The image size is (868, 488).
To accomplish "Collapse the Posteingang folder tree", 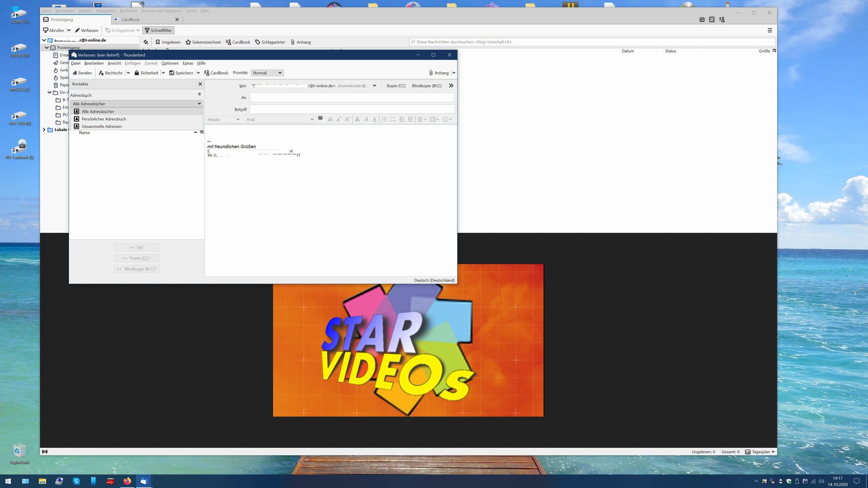I will click(x=47, y=47).
